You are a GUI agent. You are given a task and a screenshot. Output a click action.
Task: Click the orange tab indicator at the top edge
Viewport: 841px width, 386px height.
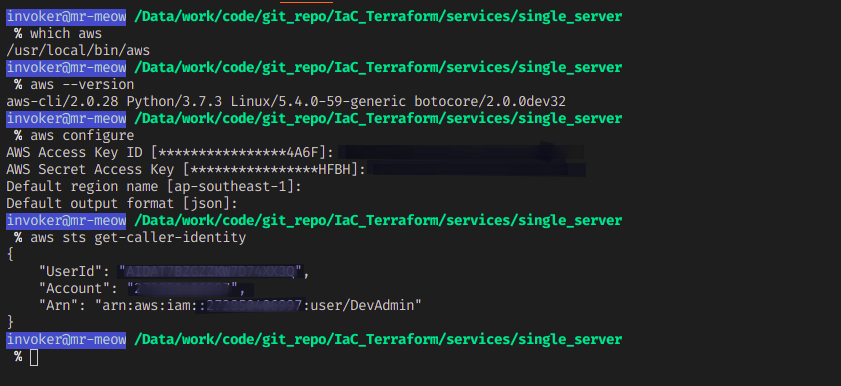coord(314,2)
